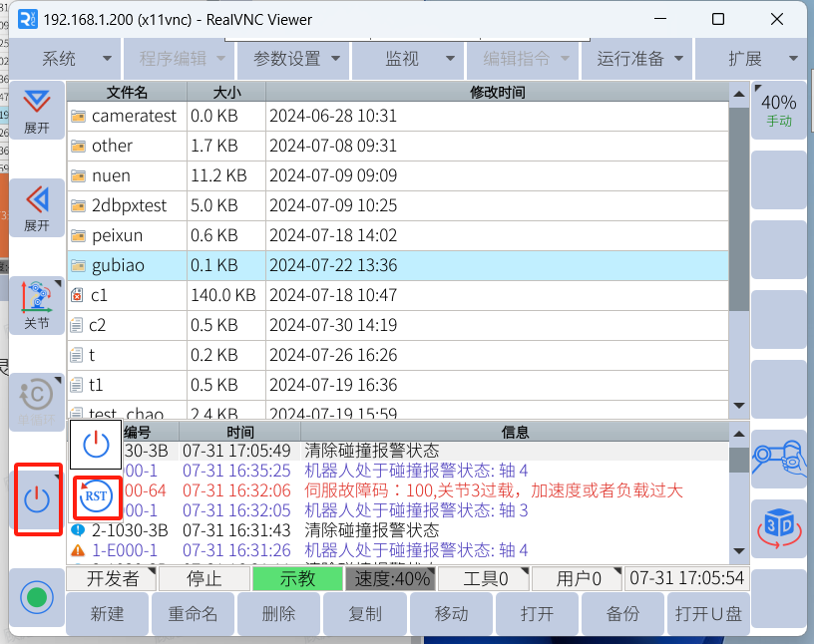Click the 展开 left-arrow icon
814x644 pixels.
point(37,207)
